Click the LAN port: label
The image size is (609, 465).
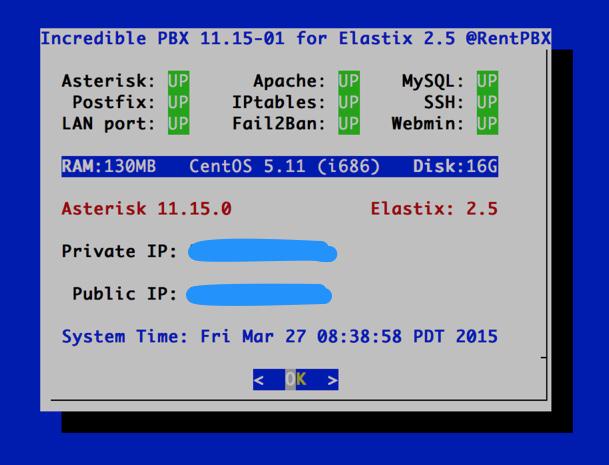(x=108, y=124)
